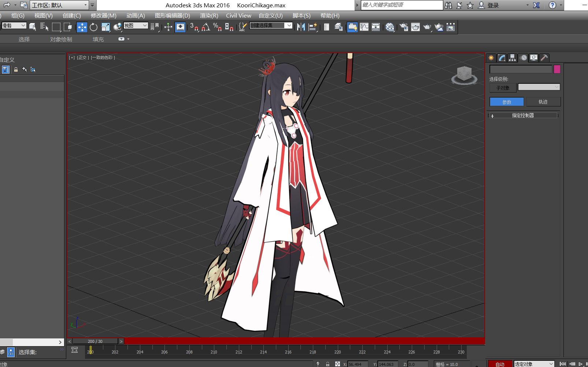This screenshot has height=367, width=588.
Task: Open the 脚本(S) menu
Action: 301,16
